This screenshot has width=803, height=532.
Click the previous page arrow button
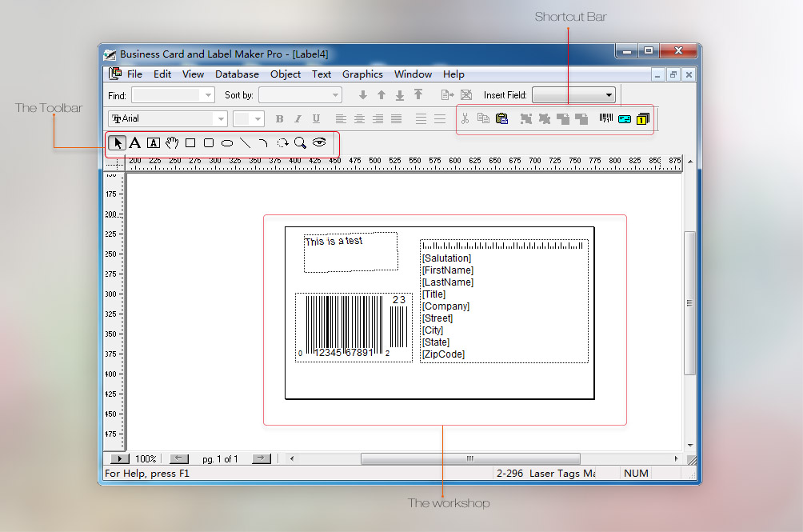pyautogui.click(x=179, y=459)
